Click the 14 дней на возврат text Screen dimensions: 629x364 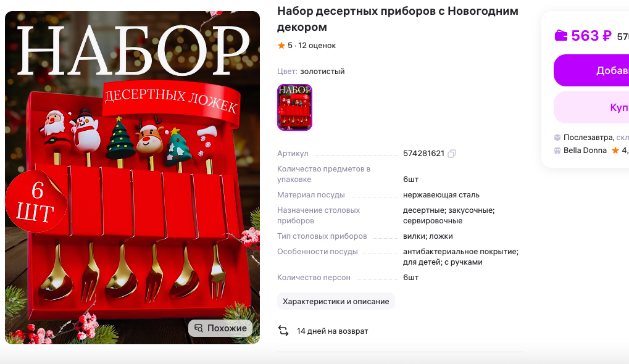[x=332, y=331]
